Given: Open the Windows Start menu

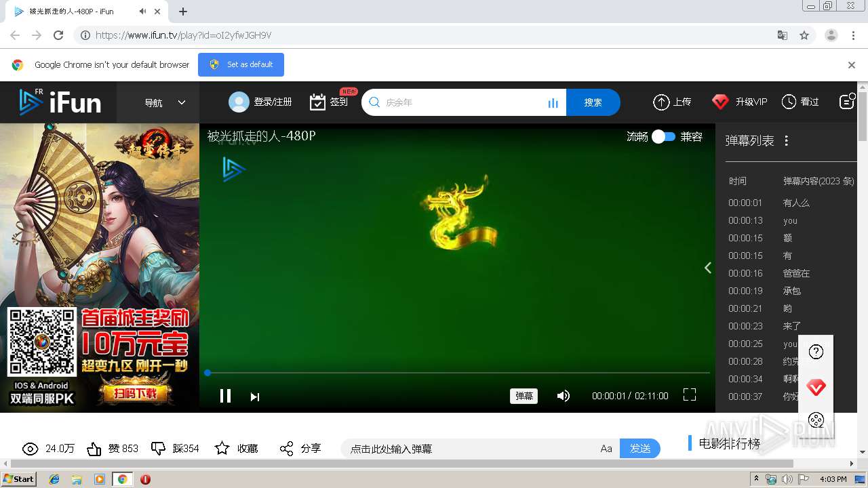Looking at the screenshot, I should (x=18, y=479).
